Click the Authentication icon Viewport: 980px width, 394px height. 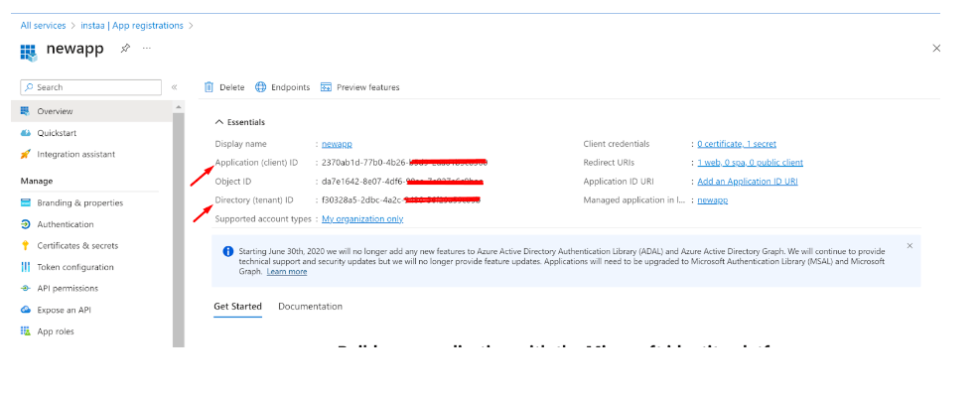pos(26,224)
